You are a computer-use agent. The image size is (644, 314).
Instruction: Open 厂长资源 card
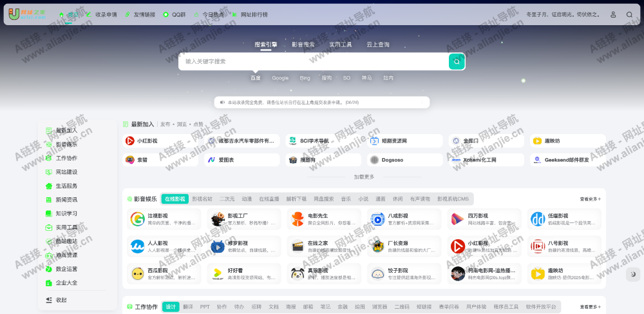(x=404, y=246)
